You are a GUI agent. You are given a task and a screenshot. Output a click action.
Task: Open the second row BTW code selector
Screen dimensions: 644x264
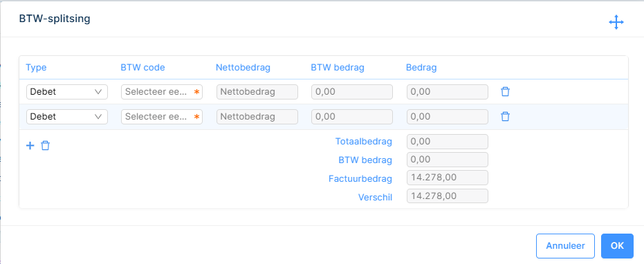pos(162,117)
